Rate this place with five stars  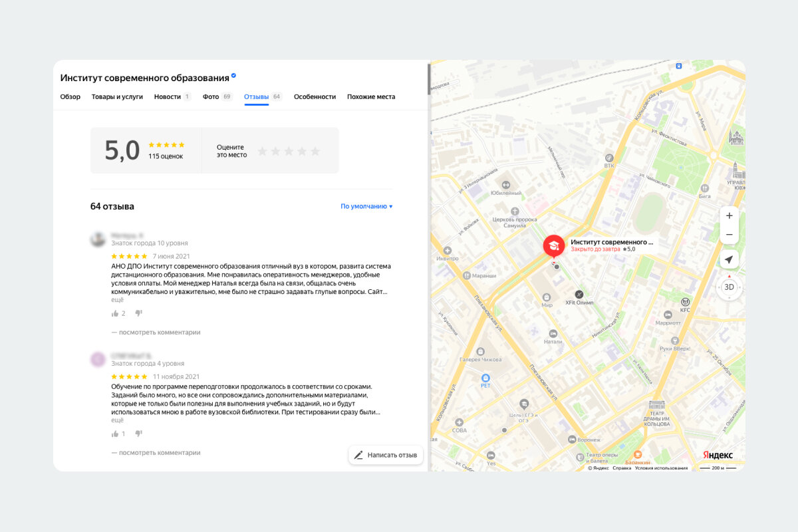coord(315,151)
